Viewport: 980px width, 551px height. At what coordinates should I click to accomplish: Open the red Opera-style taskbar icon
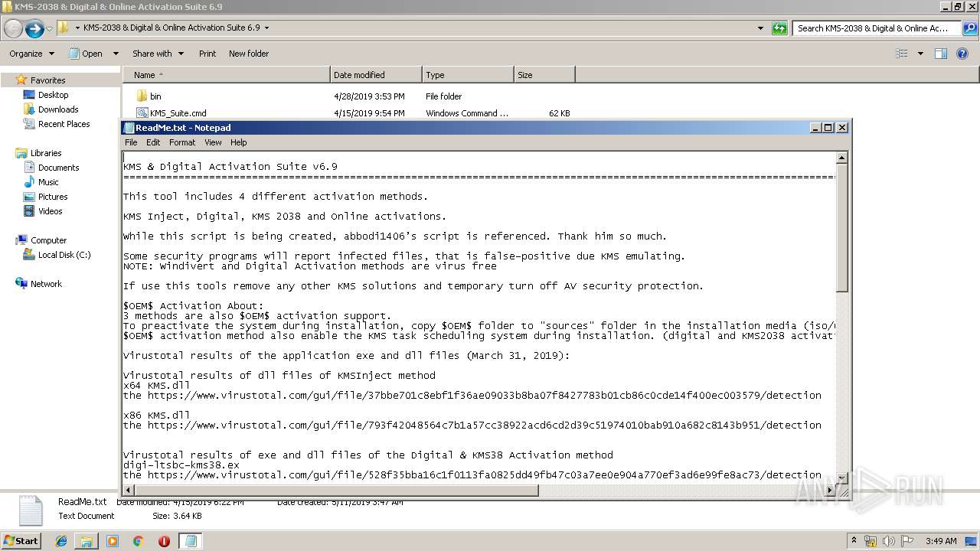(164, 541)
